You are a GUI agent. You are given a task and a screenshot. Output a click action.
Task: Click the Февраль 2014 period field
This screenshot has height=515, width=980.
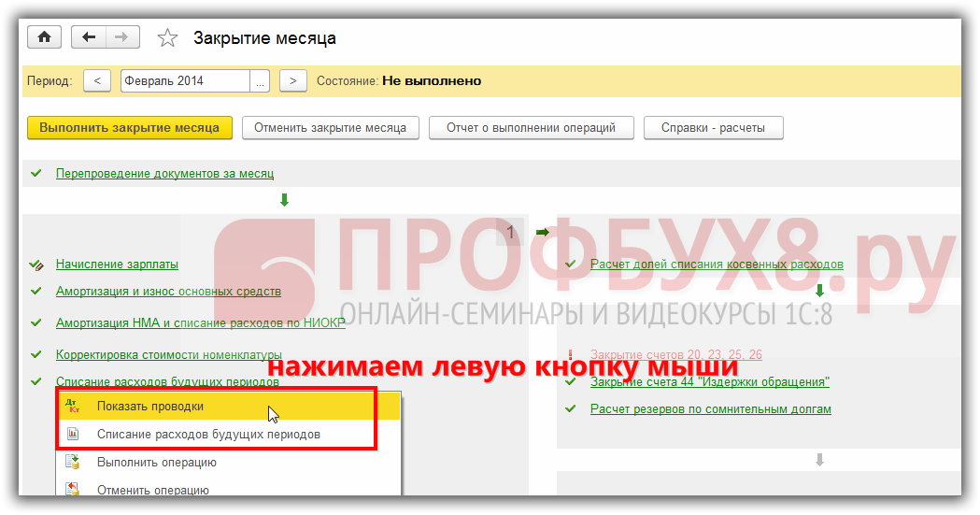coord(185,81)
